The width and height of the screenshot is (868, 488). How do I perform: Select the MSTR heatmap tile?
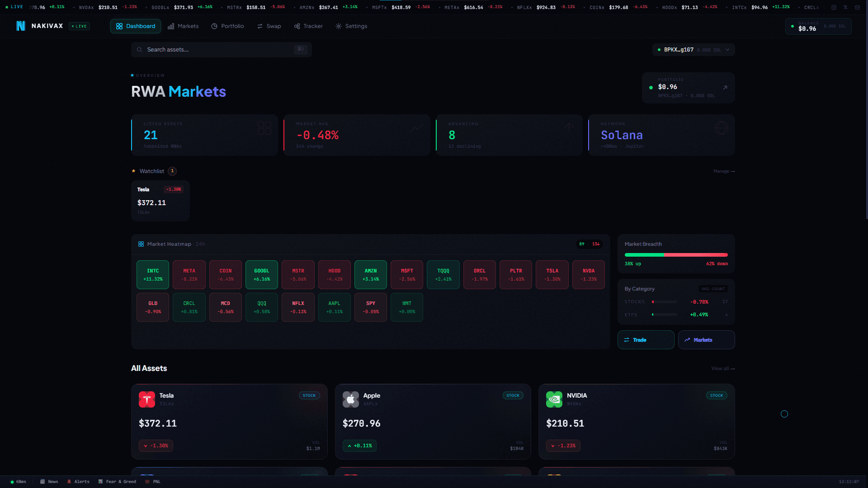tap(298, 275)
